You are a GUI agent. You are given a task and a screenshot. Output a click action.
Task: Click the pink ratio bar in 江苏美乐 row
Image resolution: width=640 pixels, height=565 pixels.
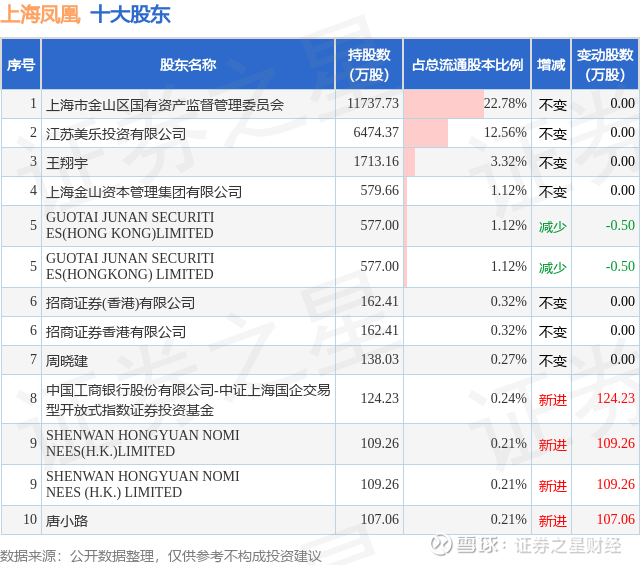tap(426, 133)
